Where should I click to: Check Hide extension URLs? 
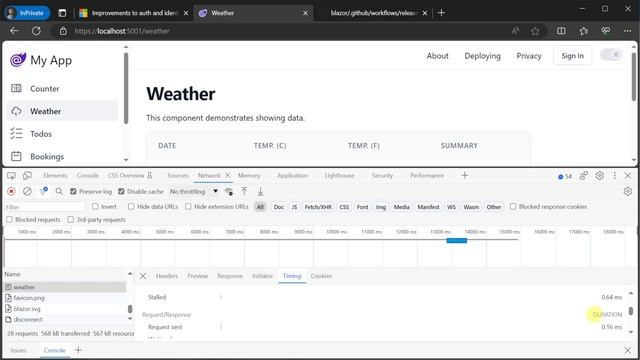pos(188,207)
